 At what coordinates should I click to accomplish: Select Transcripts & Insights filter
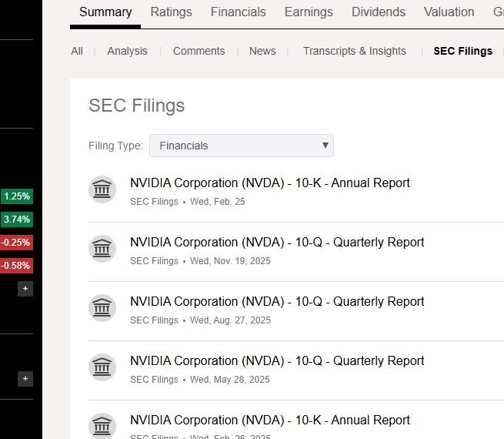point(355,51)
